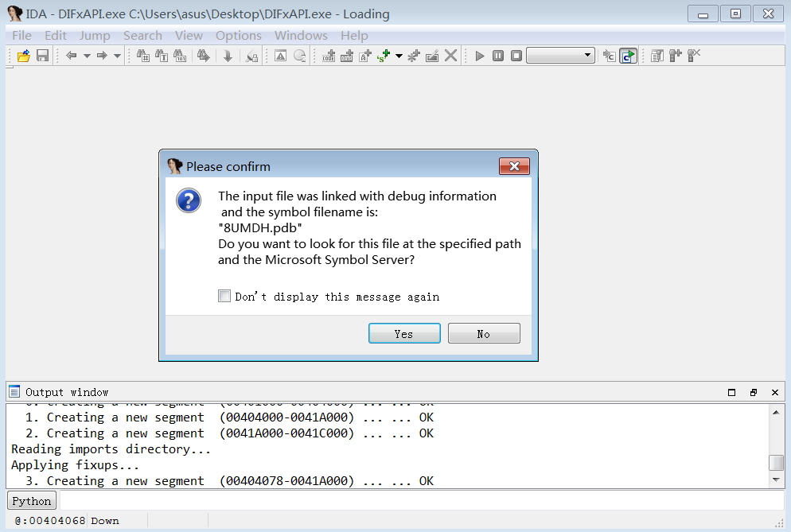Close the Output window pane

775,392
